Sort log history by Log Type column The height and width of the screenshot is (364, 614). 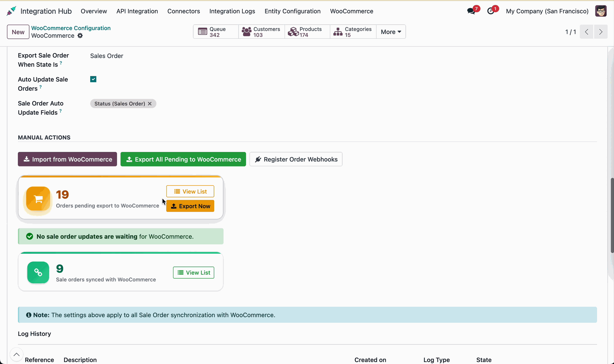[x=437, y=360]
